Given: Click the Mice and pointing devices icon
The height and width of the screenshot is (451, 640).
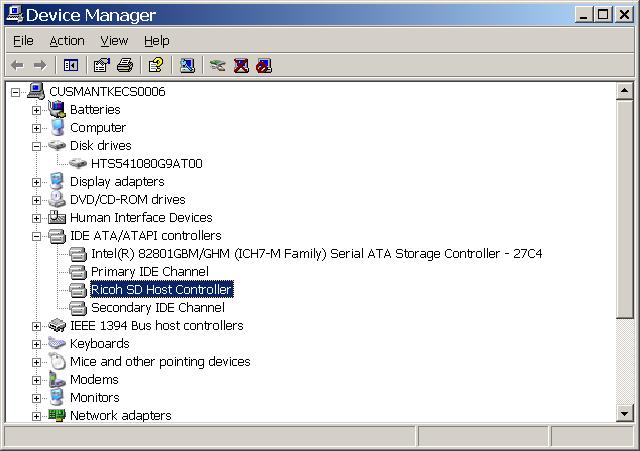Looking at the screenshot, I should click(x=57, y=361).
